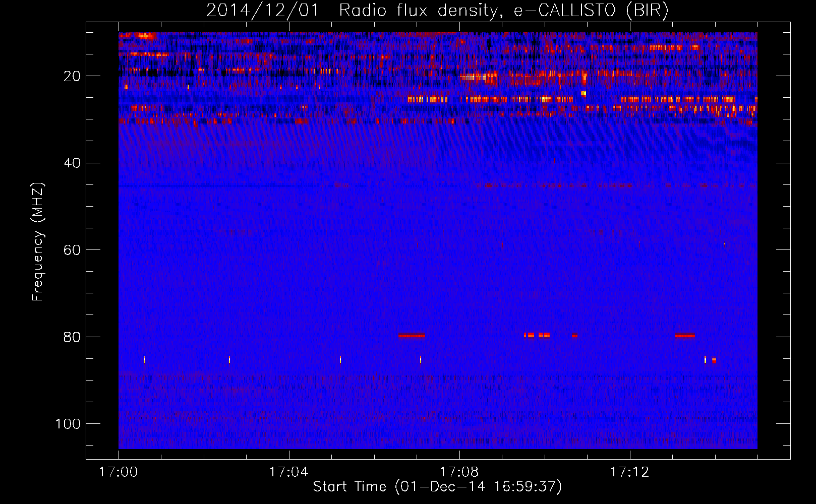Click the long red 80 MHz burst before 17:08
816x504 pixels.
coord(412,336)
